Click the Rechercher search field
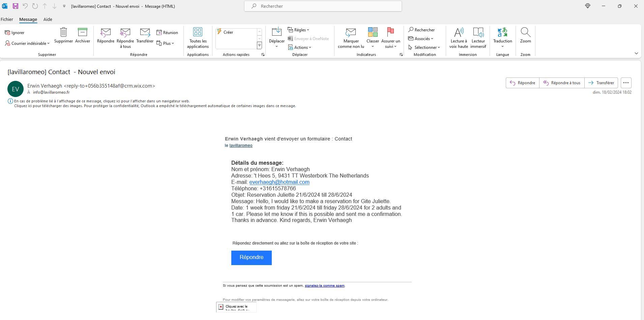The image size is (644, 320). tap(323, 6)
